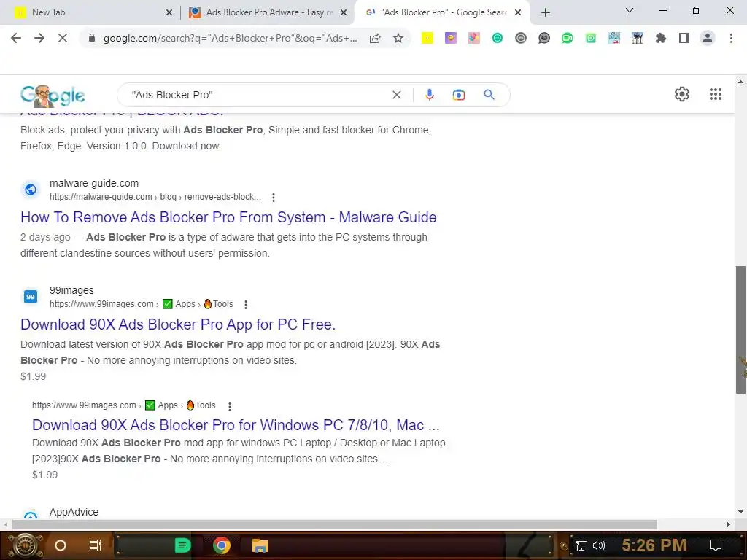The image size is (747, 560).
Task: Open the volume control in tray
Action: pos(599,545)
